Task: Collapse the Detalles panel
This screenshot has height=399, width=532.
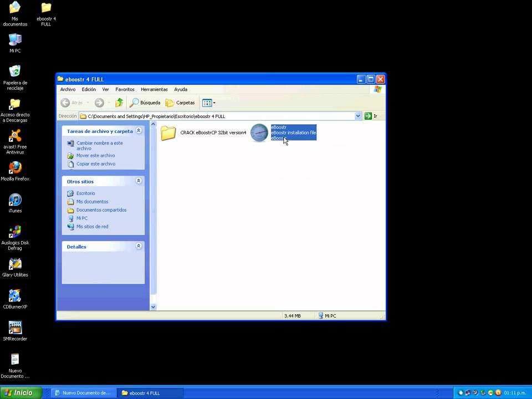Action: click(139, 246)
